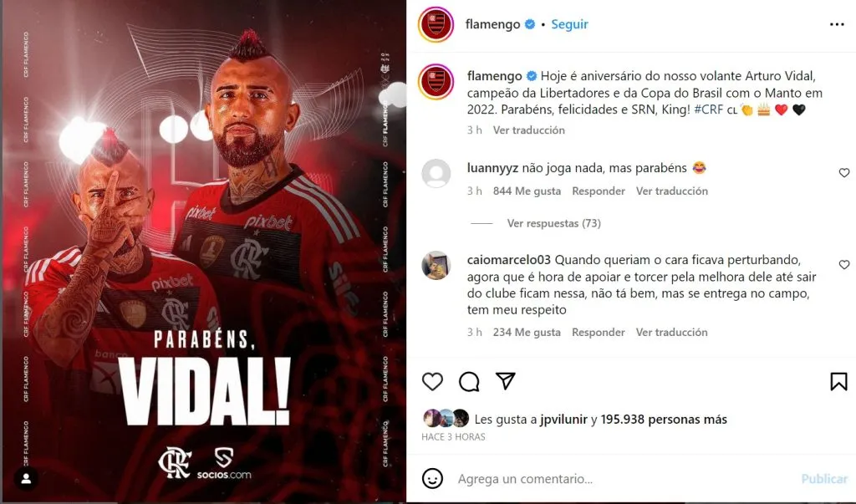Like the post with heart icon
This screenshot has height=504, width=856.
[x=432, y=381]
